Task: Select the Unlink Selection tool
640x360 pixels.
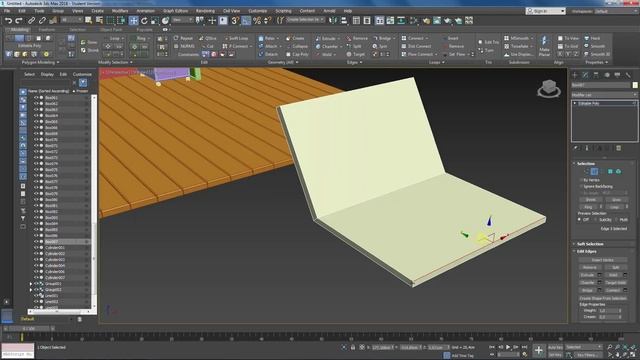Action: point(42,20)
